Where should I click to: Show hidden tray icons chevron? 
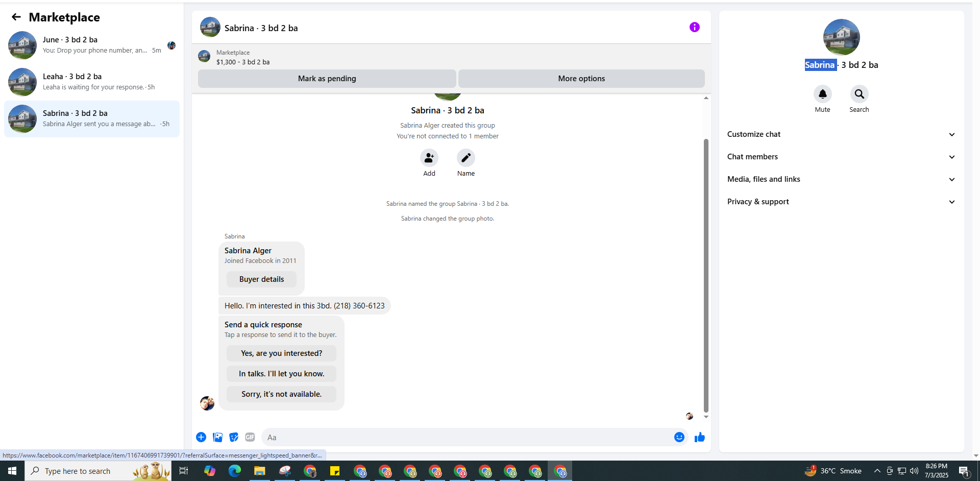pos(877,471)
